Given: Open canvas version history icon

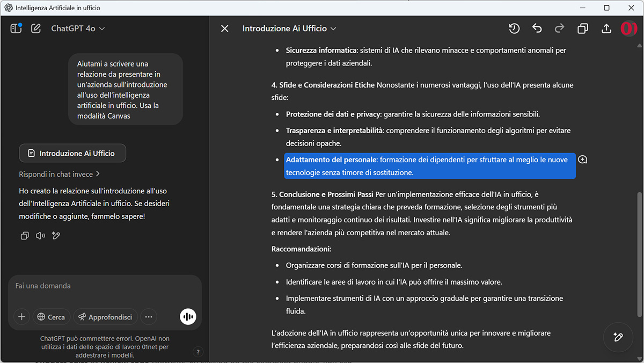Looking at the screenshot, I should point(514,28).
